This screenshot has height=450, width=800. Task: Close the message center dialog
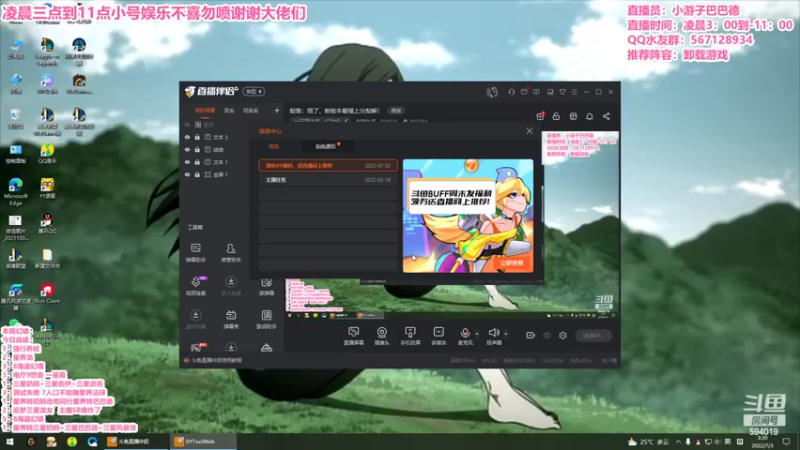(x=530, y=131)
